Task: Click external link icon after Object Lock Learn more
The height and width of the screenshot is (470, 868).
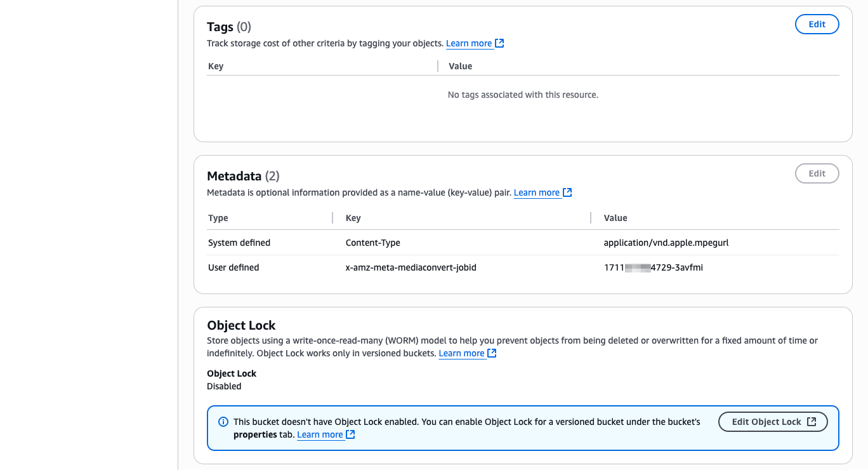Action: coord(492,353)
